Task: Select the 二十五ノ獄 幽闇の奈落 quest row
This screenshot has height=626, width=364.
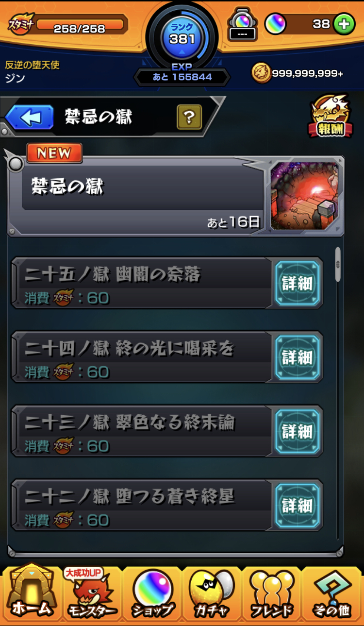Action: click(141, 283)
